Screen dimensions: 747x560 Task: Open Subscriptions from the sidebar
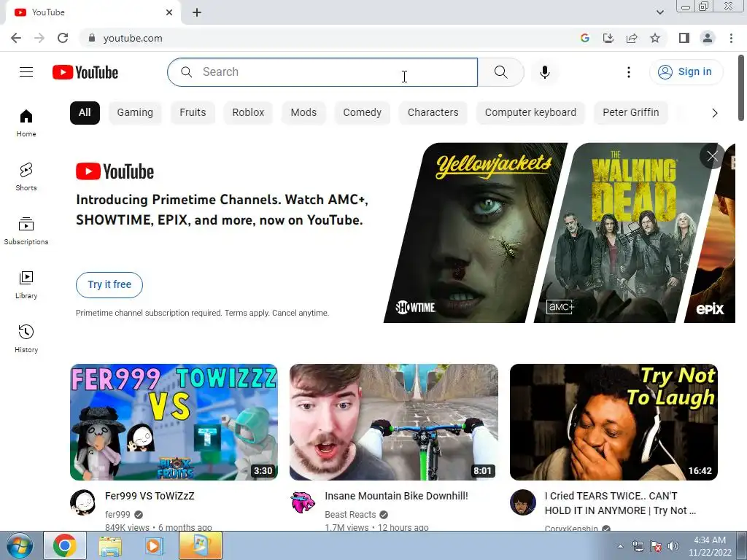click(26, 230)
